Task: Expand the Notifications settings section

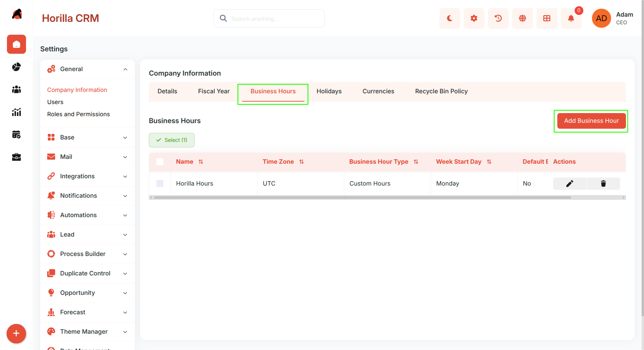Action: (87, 196)
